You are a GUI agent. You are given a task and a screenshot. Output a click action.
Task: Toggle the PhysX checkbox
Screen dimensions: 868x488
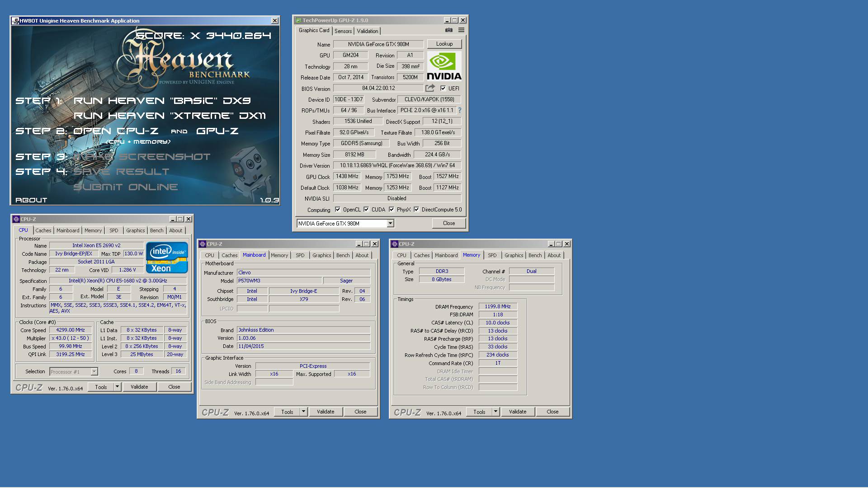[392, 210]
